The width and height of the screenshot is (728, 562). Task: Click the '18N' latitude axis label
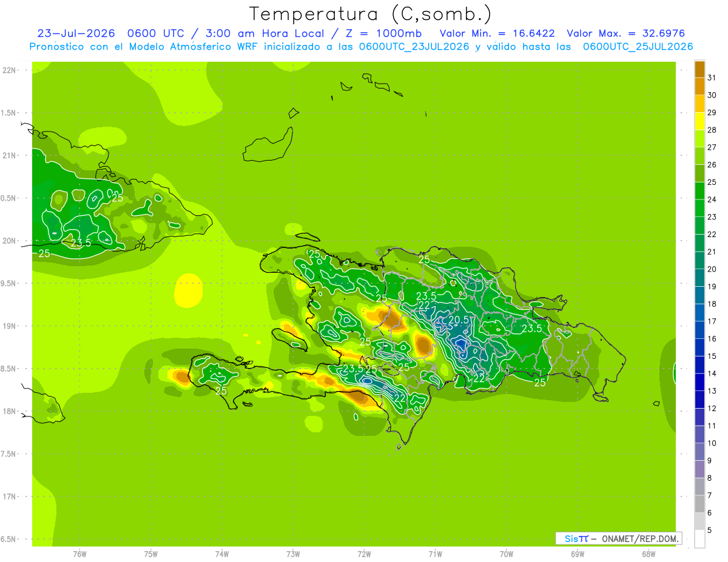9,411
